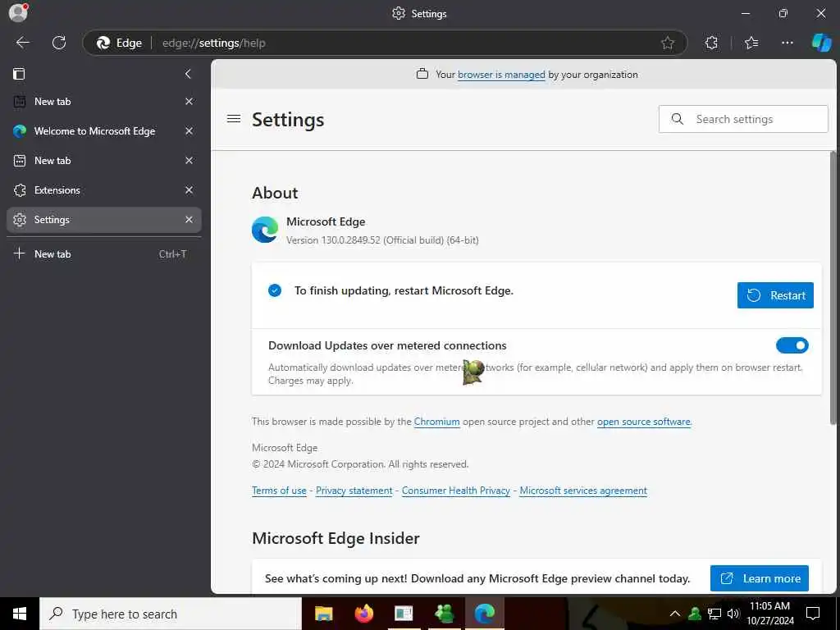Click the Microsoft Edge logo in About
Viewport: 840px width, 630px height.
pos(265,230)
